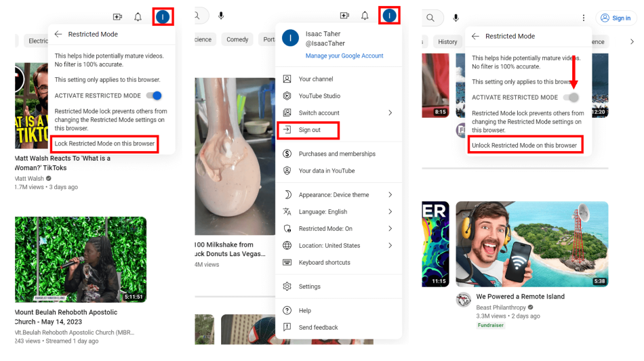Screen dimensions: 644x361
Task: Click the search magnifier in right panel
Action: [430, 18]
